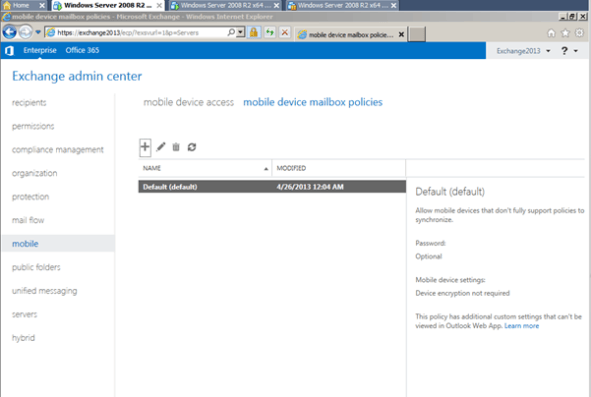The height and width of the screenshot is (397, 591).
Task: Open the recent pages dropdown arrow
Action: [x=38, y=32]
